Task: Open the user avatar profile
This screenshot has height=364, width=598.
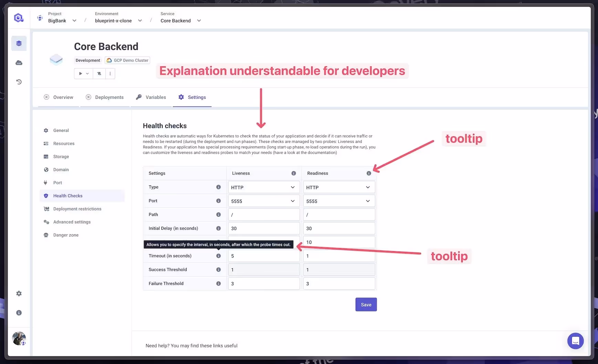Action: coord(19,338)
